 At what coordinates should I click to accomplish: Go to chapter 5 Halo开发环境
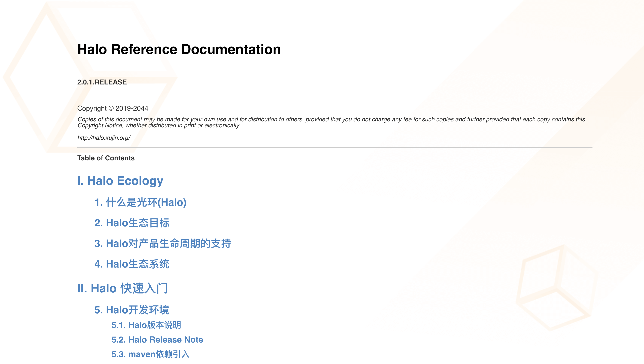[132, 310]
